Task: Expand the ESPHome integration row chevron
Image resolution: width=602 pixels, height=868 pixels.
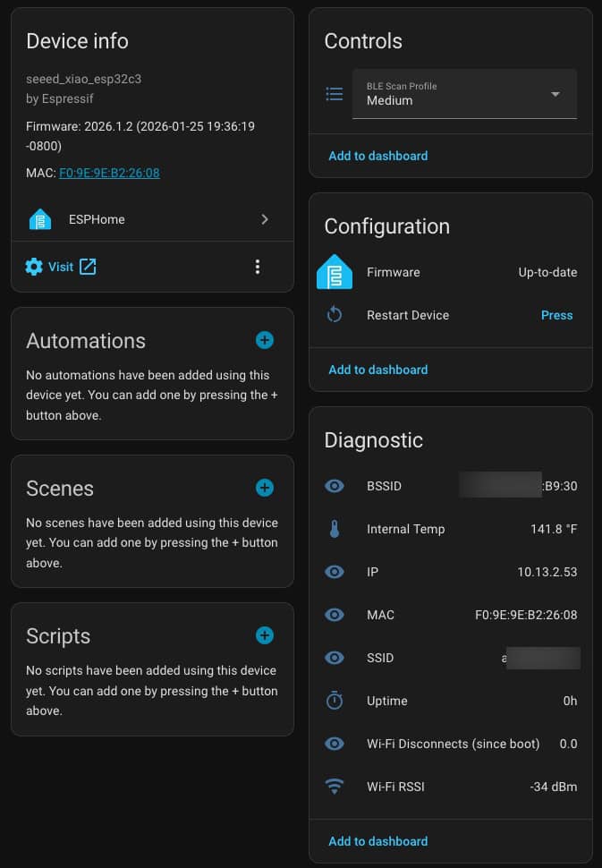Action: [264, 219]
